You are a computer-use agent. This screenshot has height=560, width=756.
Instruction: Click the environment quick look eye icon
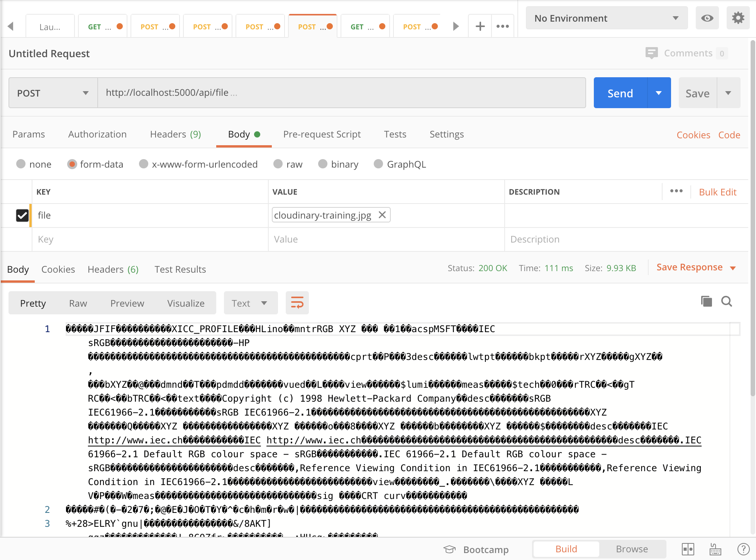(707, 18)
